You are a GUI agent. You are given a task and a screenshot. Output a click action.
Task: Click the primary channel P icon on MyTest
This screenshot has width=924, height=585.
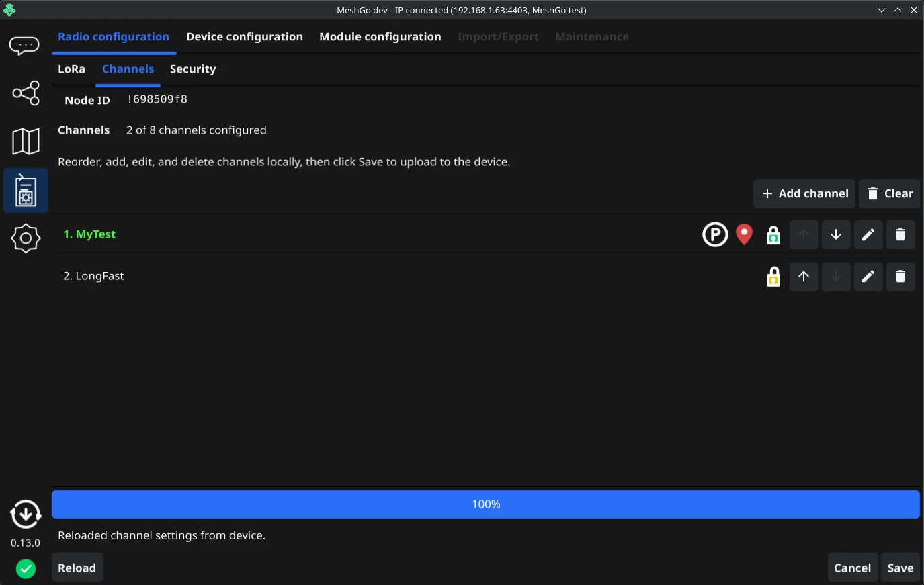[715, 234]
